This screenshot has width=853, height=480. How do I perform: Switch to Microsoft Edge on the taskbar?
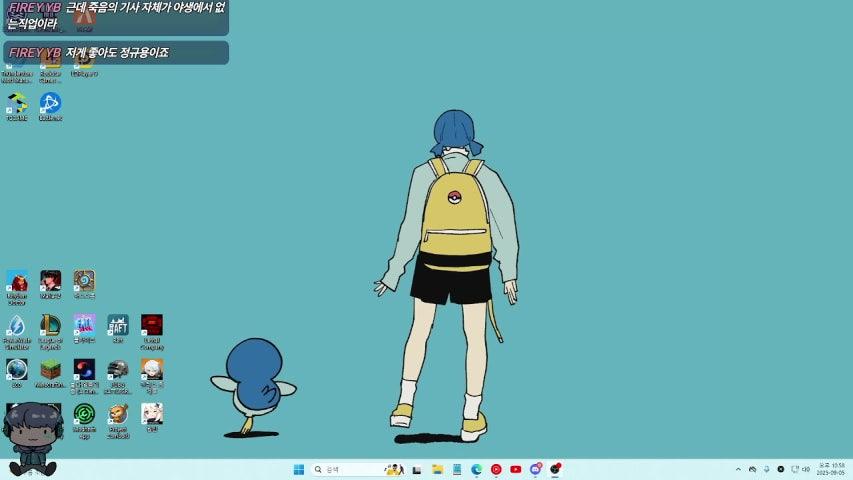[477, 469]
